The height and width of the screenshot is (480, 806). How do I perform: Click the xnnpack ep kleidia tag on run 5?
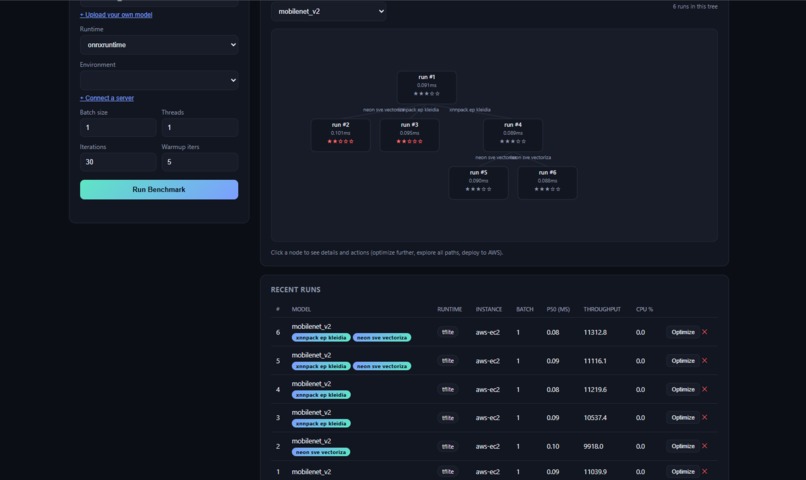tap(321, 366)
